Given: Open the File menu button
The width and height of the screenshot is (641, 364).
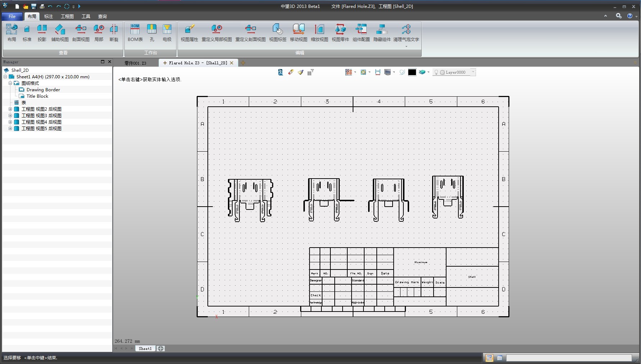Looking at the screenshot, I should (12, 17).
